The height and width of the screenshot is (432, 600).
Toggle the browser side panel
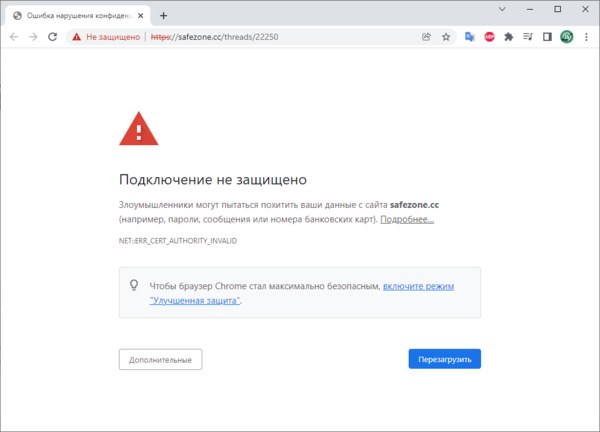pyautogui.click(x=547, y=37)
